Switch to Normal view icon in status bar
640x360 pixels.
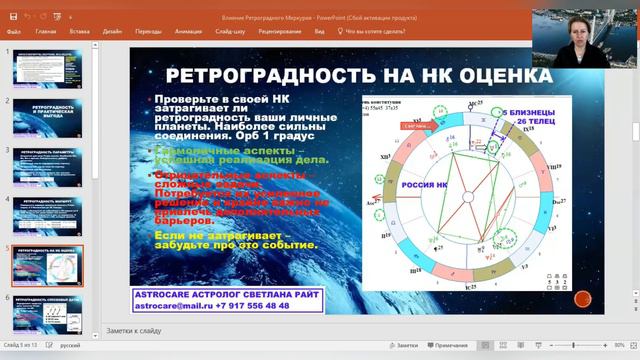pyautogui.click(x=485, y=345)
